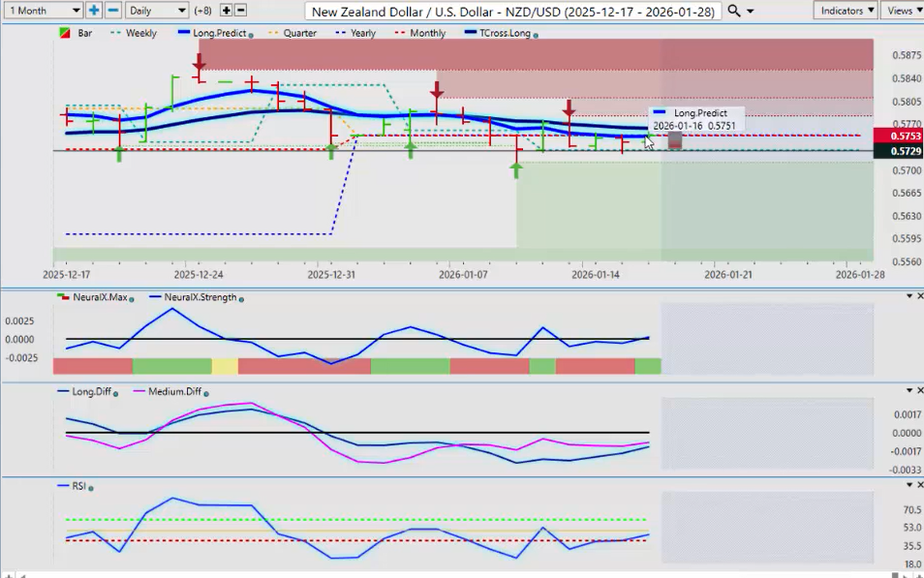The image size is (924, 578).
Task: Click the blue plus zoom-in button
Action: (x=94, y=10)
